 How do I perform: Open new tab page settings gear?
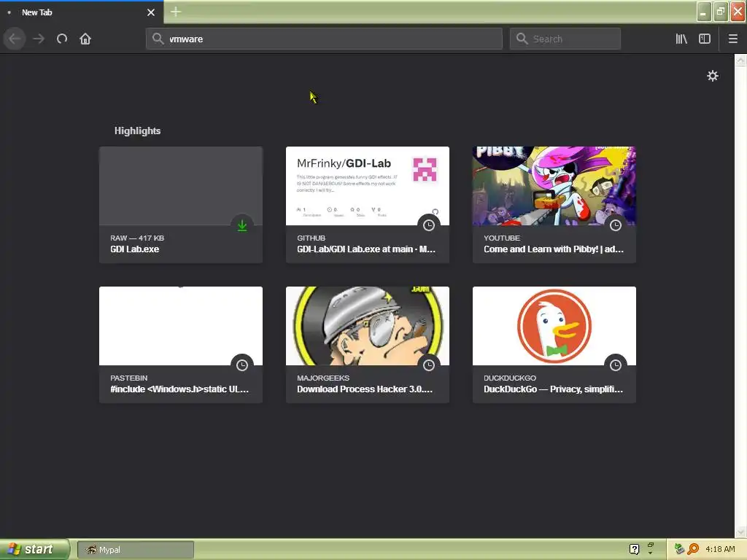(712, 76)
